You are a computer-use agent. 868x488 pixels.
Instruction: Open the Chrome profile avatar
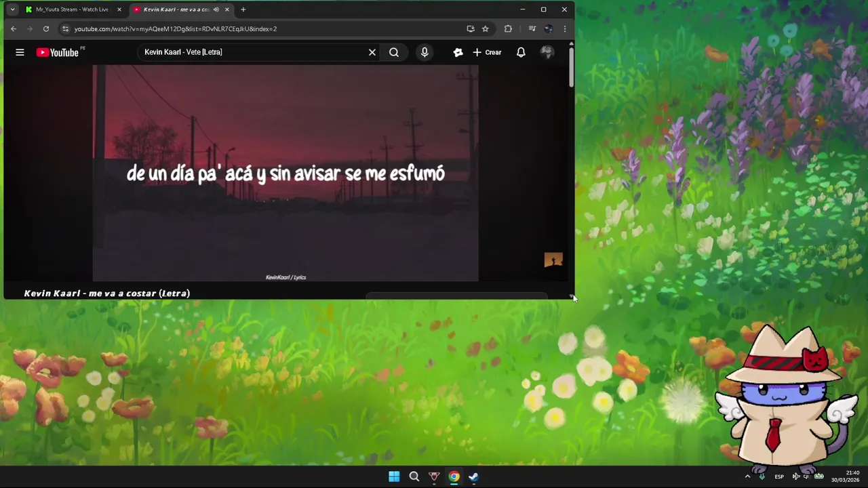click(549, 28)
